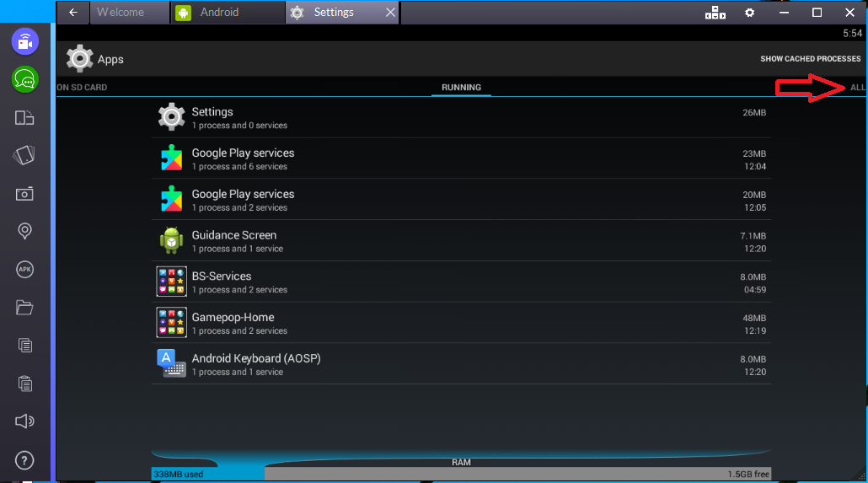This screenshot has width=868, height=483.
Task: Toggle the volume speaker sidebar icon
Action: click(24, 421)
